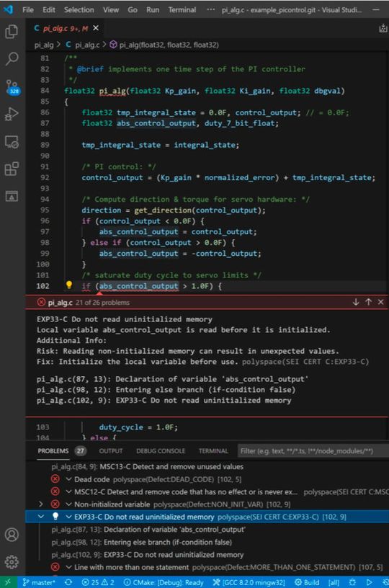Open the Search view in activity bar
The image size is (389, 588).
12,58
